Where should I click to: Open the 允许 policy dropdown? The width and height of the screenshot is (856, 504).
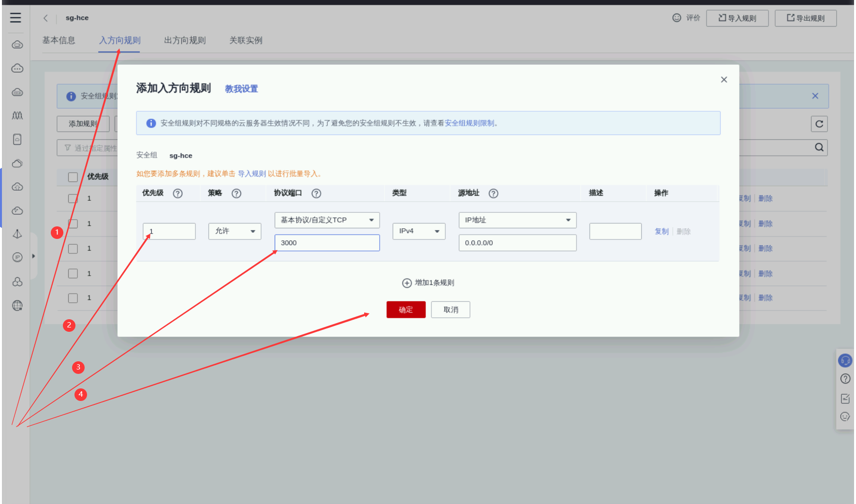coord(235,231)
